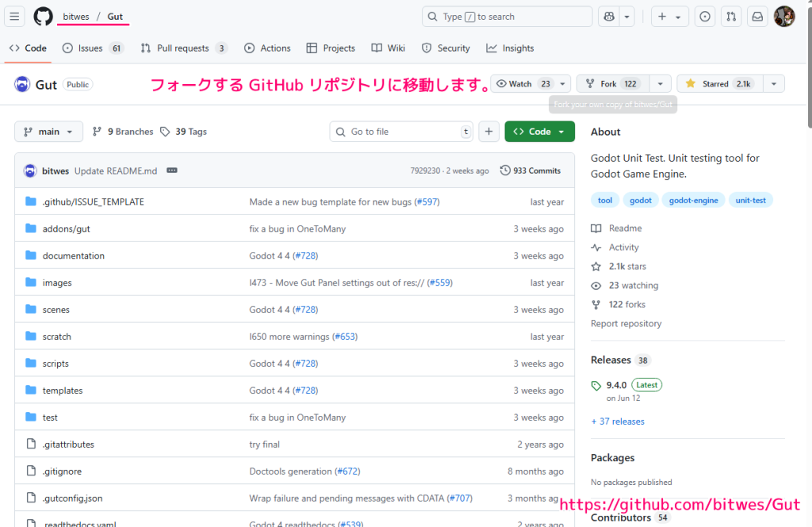Viewport: 812px width, 527px height.
Task: Switch to the Pull requests tab
Action: (x=184, y=48)
